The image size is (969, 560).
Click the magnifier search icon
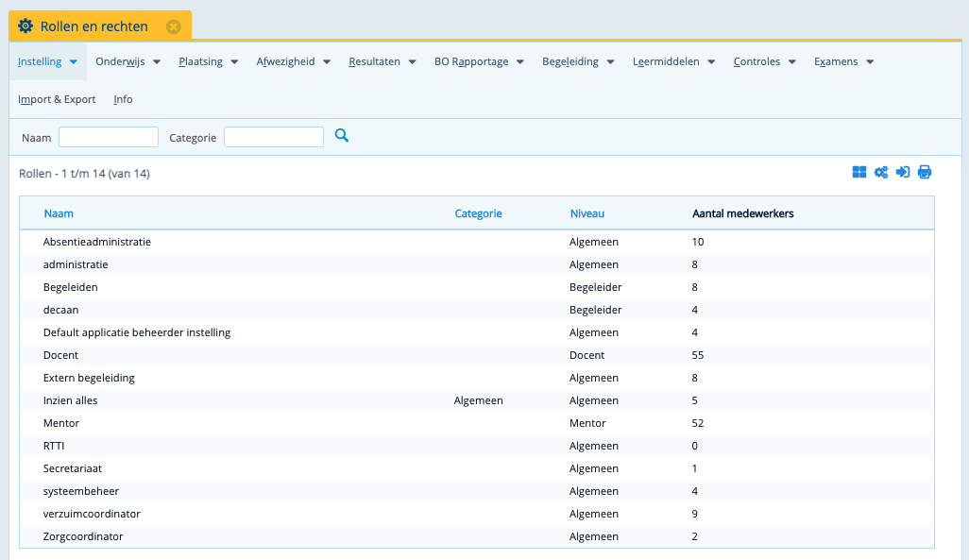(342, 135)
